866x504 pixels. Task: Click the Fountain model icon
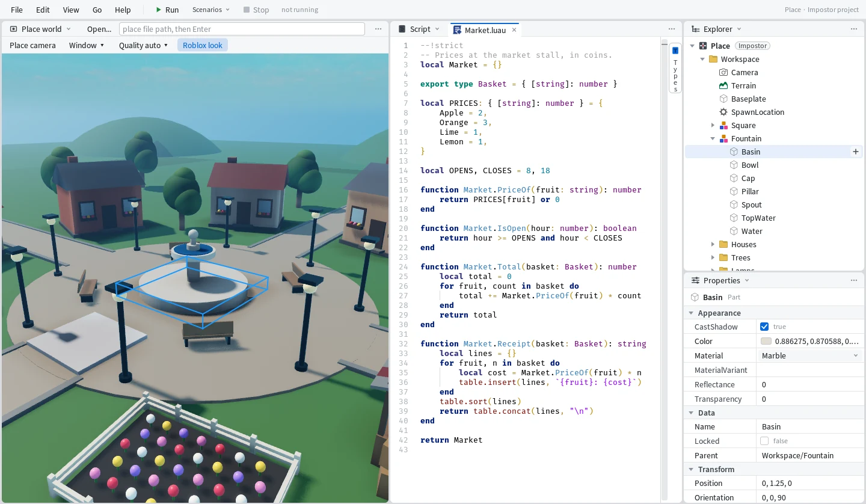tap(723, 138)
